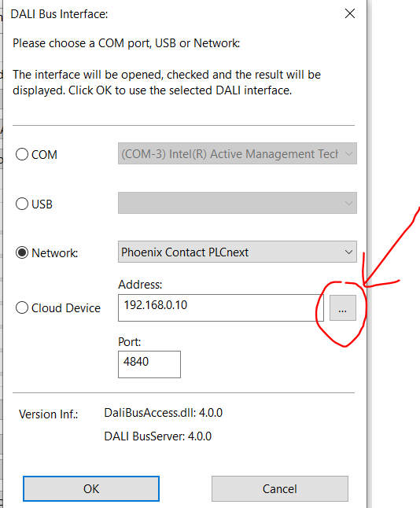Image resolution: width=420 pixels, height=508 pixels.
Task: Close the DALI Bus Interface dialog
Action: tap(350, 13)
